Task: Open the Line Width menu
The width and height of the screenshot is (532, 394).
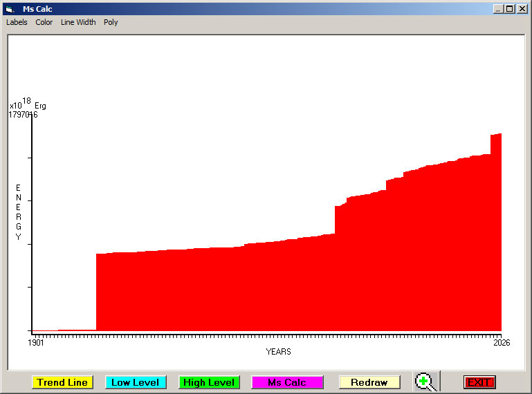Action: point(78,22)
